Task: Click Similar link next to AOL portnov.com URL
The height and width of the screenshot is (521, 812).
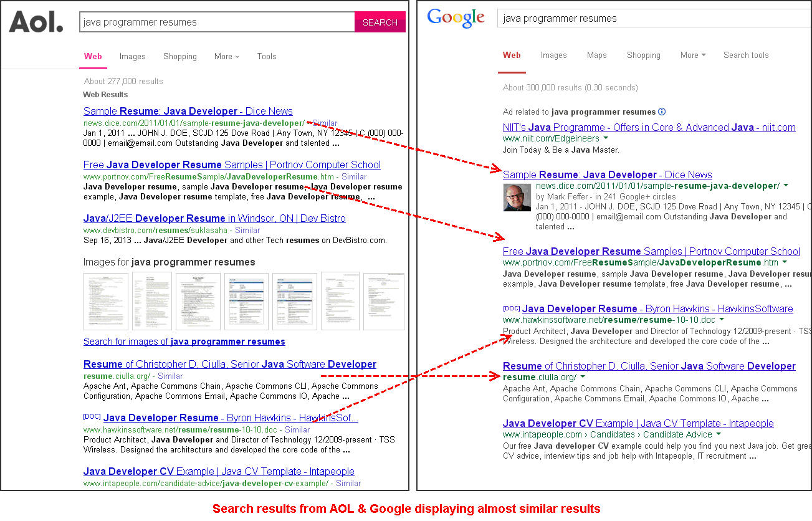Action: [x=353, y=177]
